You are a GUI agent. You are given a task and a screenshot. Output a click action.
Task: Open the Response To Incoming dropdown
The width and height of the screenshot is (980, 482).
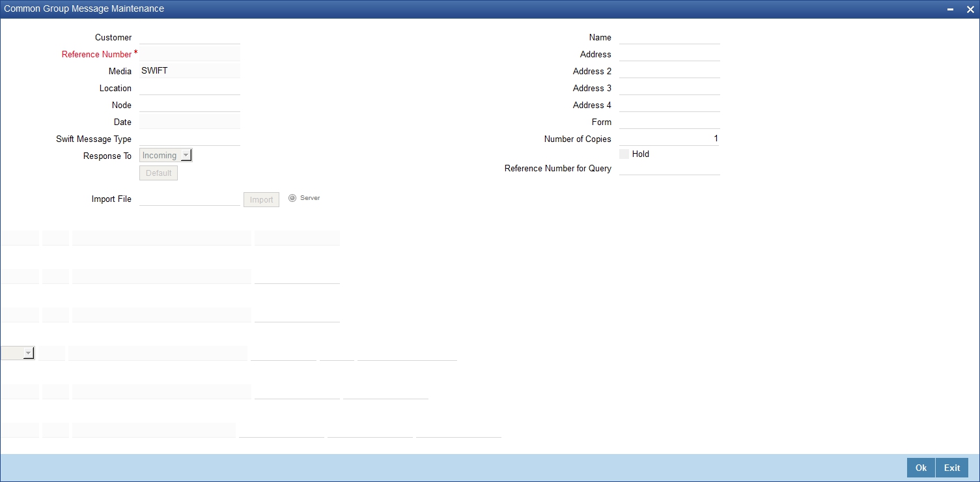[166, 155]
